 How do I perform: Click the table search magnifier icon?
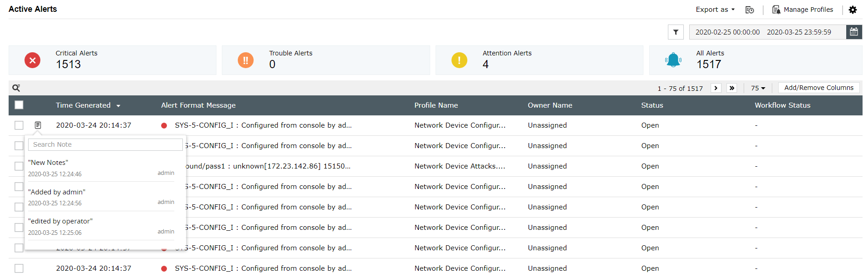(x=16, y=88)
